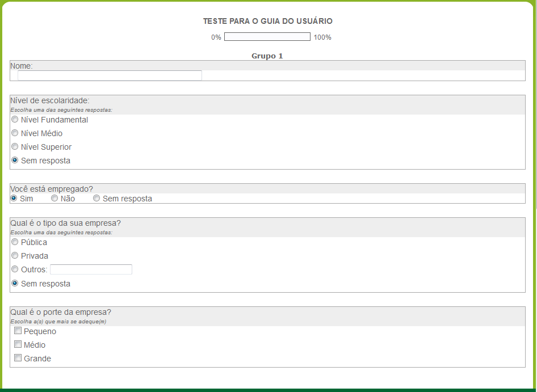Select Pública as company type

[x=15, y=242]
